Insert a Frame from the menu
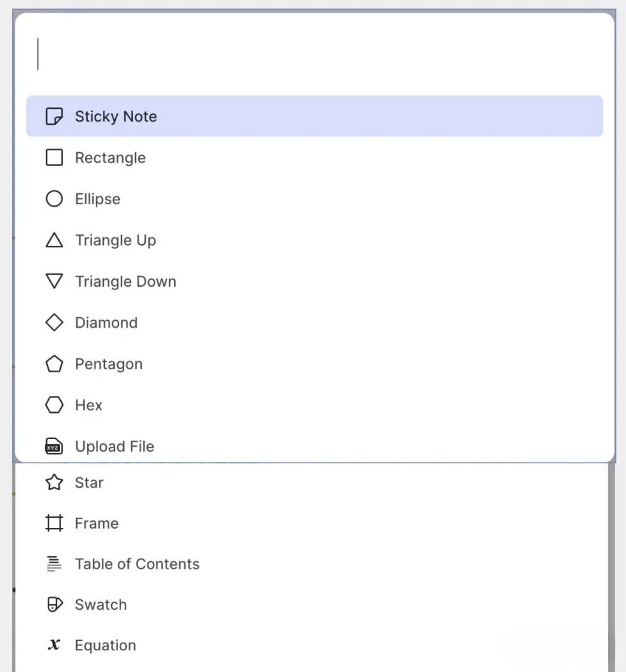 click(96, 524)
